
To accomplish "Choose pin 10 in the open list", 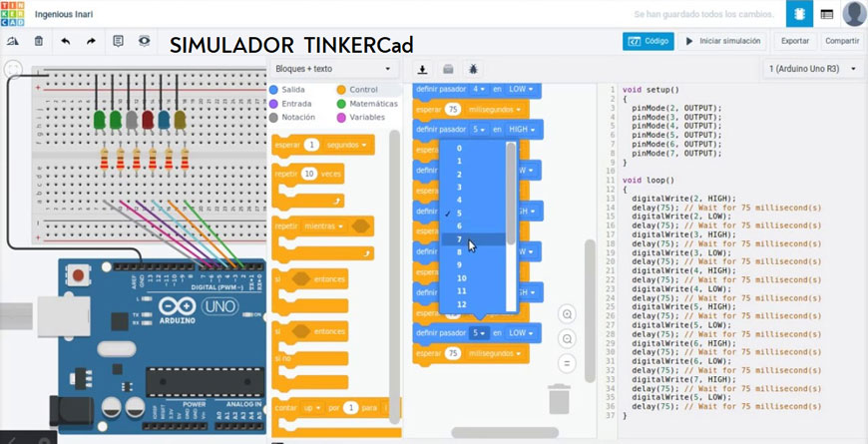I will 473,278.
